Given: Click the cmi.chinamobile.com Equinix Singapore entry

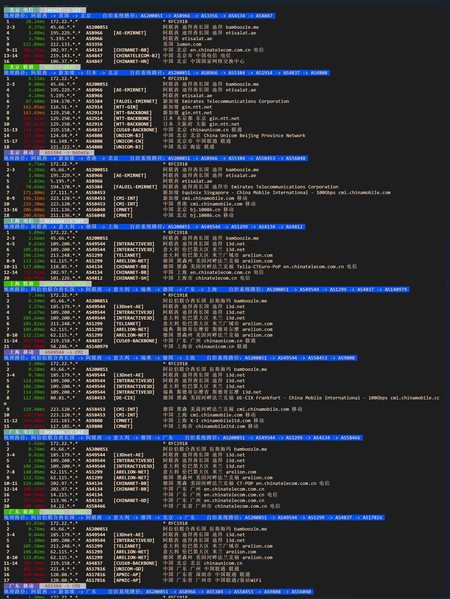Looking at the screenshot, I should tap(284, 193).
